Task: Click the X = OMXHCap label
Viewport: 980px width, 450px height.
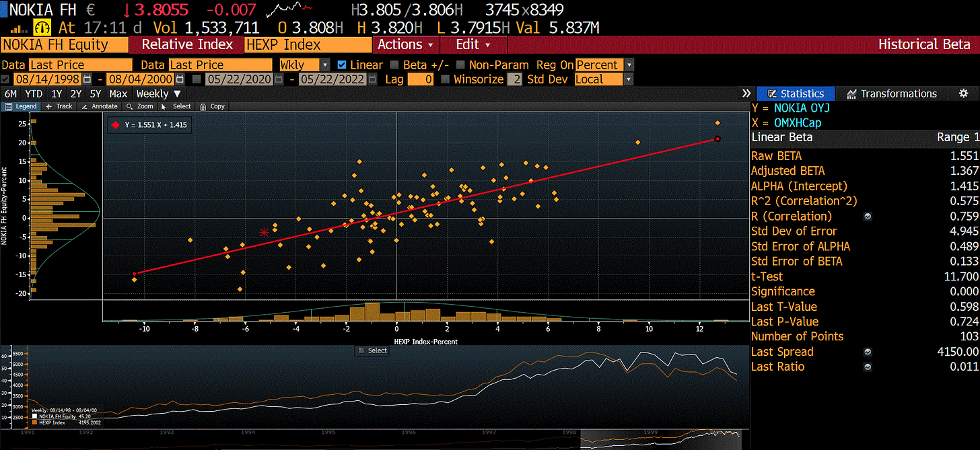Action: 786,122
